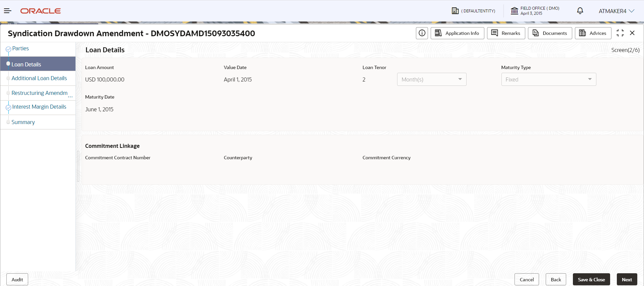Expand the ATMAKER4 user menu
This screenshot has width=644, height=286.
click(x=616, y=11)
